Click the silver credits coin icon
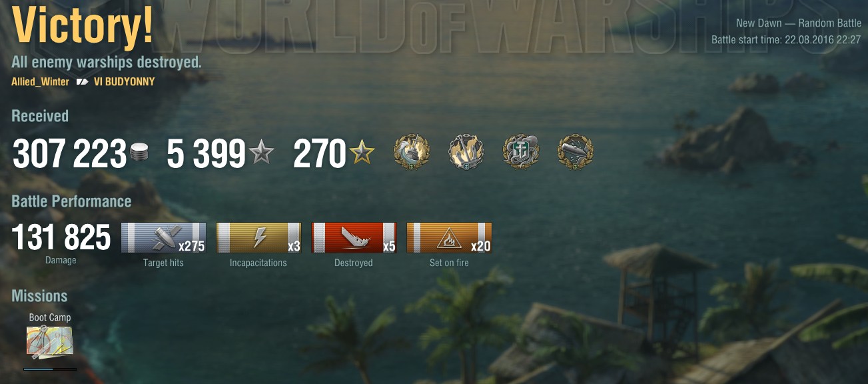Image resolution: width=868 pixels, height=384 pixels. pyautogui.click(x=140, y=153)
